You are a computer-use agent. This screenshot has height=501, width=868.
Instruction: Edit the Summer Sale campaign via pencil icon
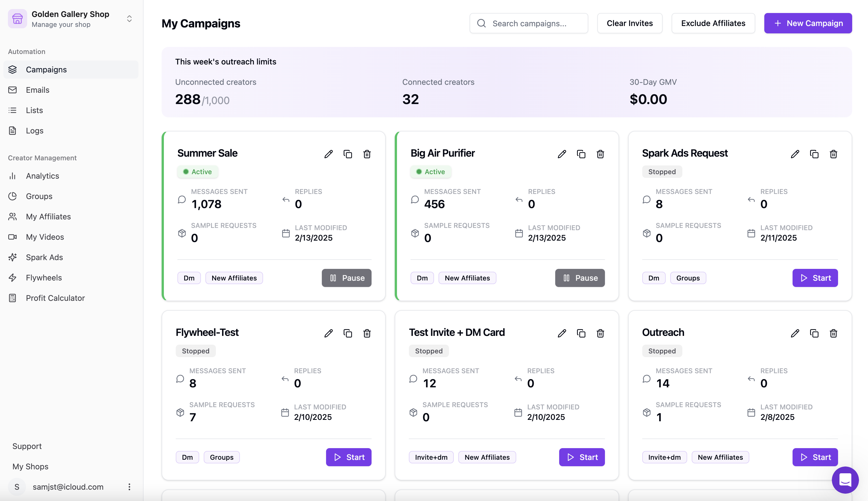click(328, 154)
